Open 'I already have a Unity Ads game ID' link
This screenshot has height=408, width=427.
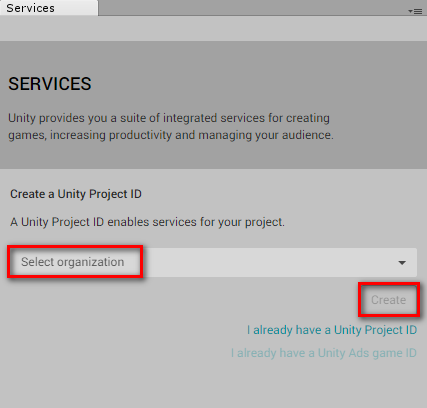click(324, 353)
